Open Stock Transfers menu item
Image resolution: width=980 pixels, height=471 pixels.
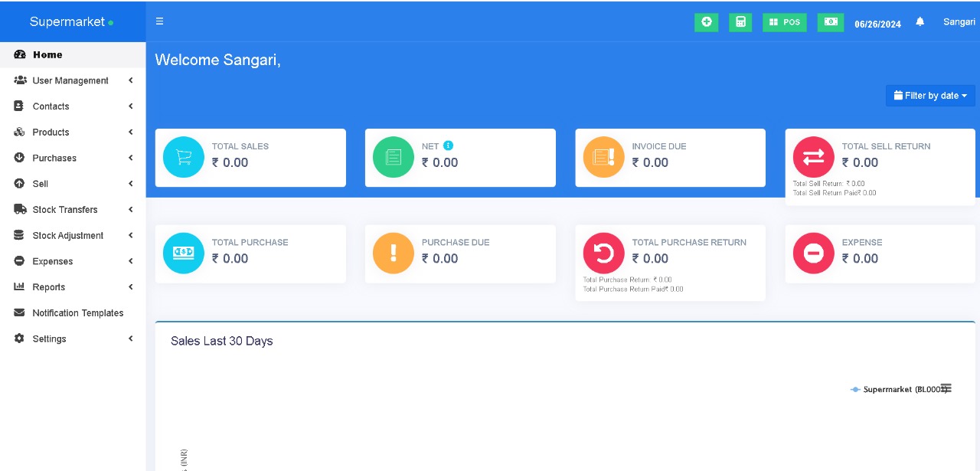point(73,210)
